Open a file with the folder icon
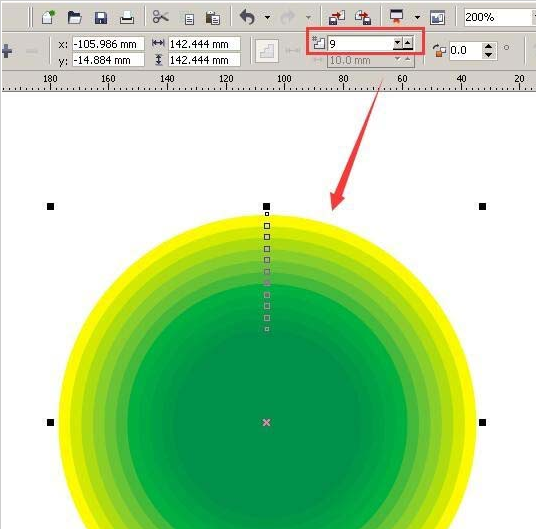Screen dimensions: 536x529 (x=74, y=17)
